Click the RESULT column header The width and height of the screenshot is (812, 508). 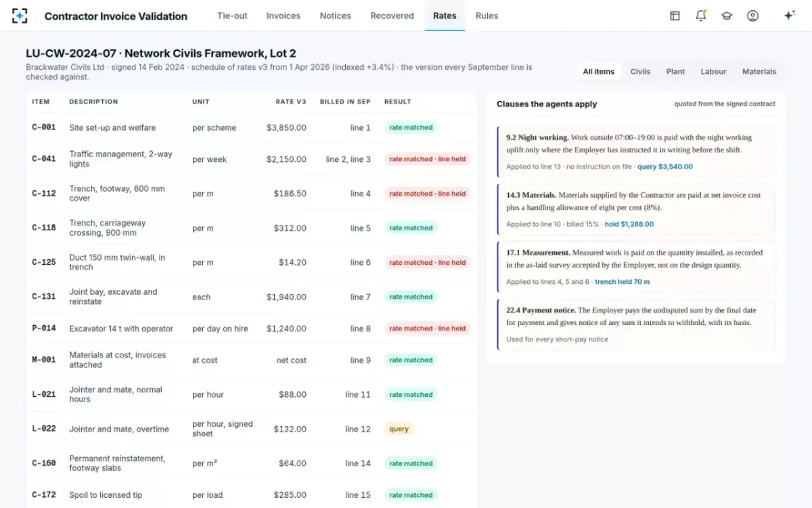click(x=398, y=102)
